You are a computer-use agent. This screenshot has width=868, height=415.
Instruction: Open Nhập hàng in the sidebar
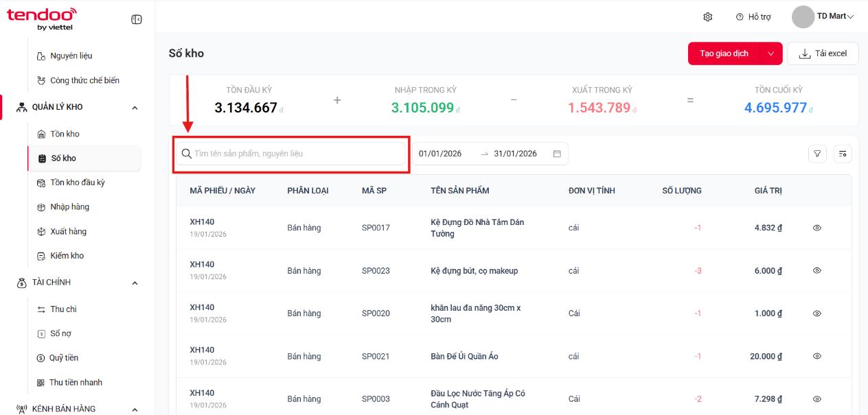69,207
